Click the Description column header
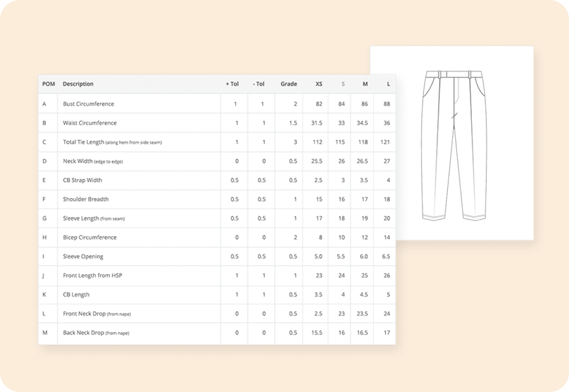 point(78,84)
